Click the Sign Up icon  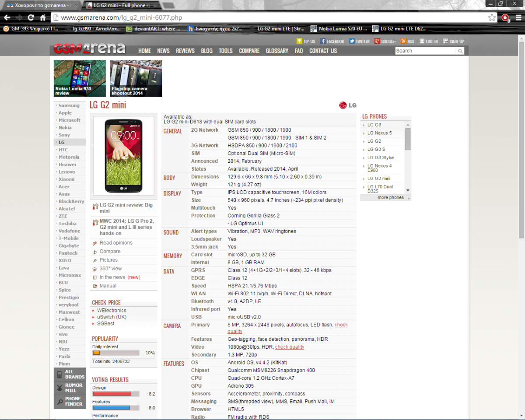click(x=445, y=41)
